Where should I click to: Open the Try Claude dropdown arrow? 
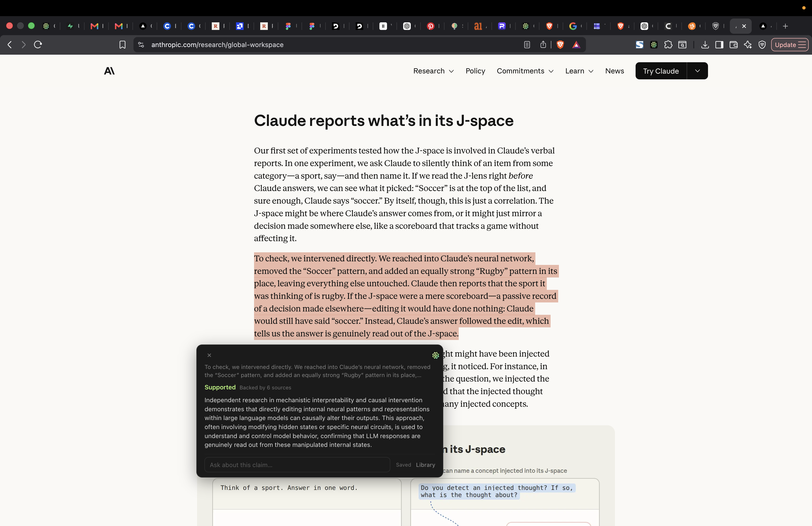click(x=697, y=71)
